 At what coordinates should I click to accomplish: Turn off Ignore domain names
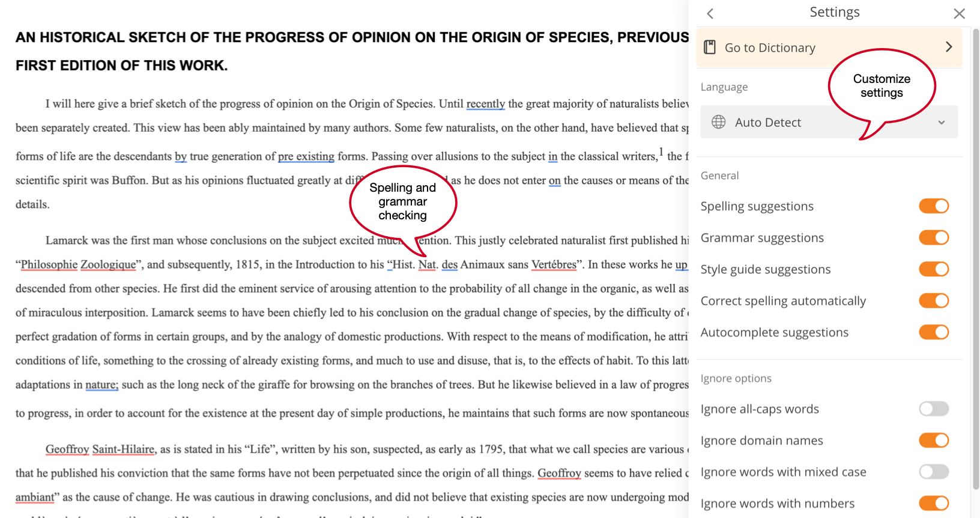pos(934,440)
